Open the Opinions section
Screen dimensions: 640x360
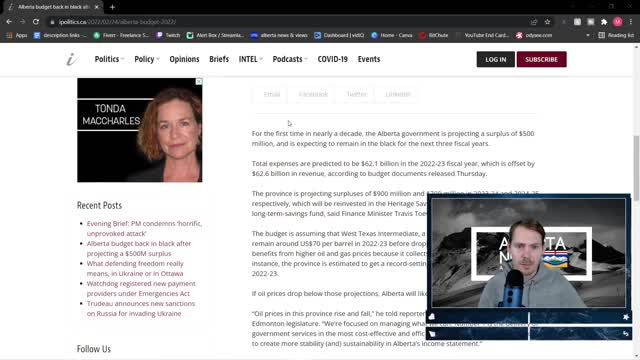tap(184, 59)
